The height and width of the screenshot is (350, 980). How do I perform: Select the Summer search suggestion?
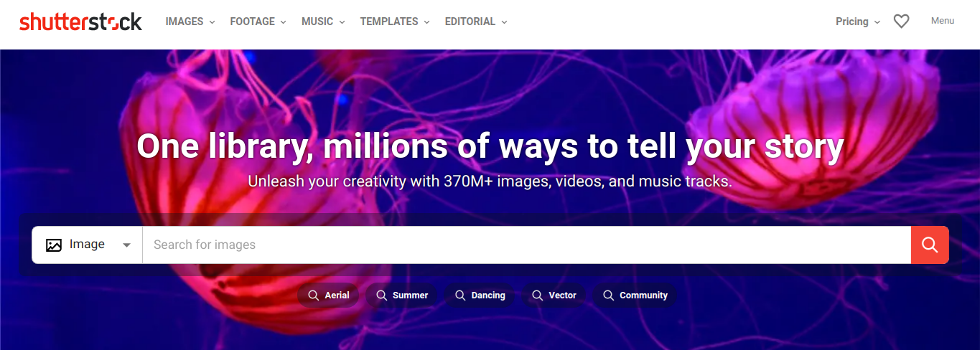[401, 295]
